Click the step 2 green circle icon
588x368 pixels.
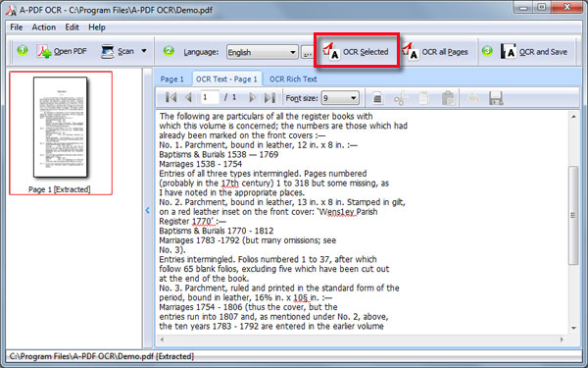(x=169, y=50)
